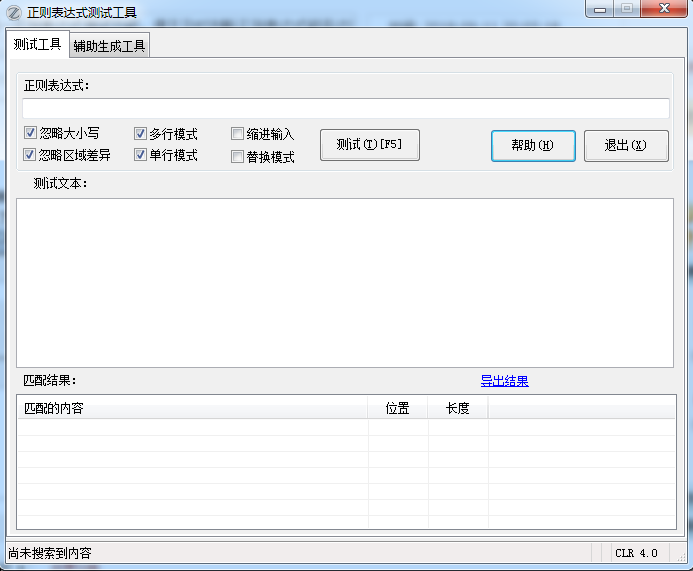Click the 正则表达式 input field
This screenshot has width=693, height=571.
click(345, 108)
